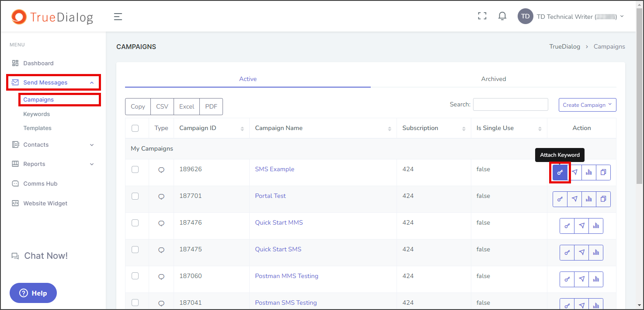Tick the Postman SMS Testing row checkbox
Image resolution: width=644 pixels, height=310 pixels.
pyautogui.click(x=135, y=303)
